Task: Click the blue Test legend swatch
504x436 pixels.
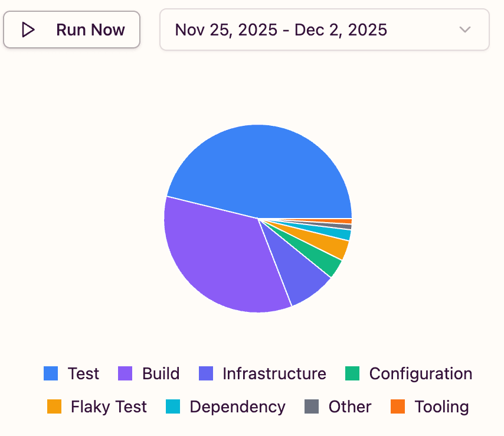Action: pyautogui.click(x=50, y=373)
